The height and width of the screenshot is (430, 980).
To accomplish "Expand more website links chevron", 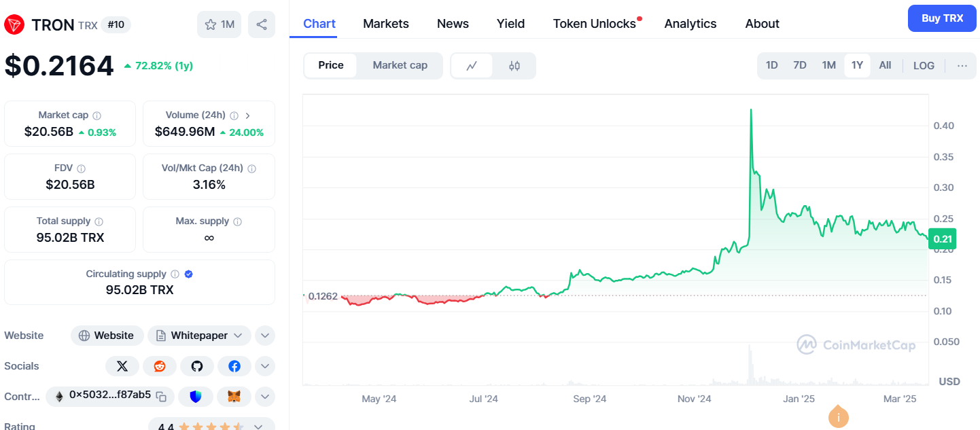I will pos(265,336).
